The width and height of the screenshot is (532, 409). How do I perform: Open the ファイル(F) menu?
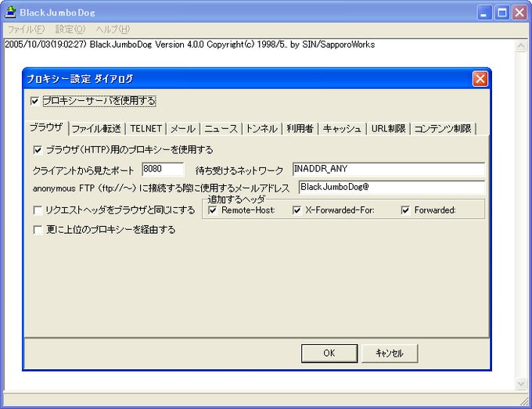[x=26, y=30]
